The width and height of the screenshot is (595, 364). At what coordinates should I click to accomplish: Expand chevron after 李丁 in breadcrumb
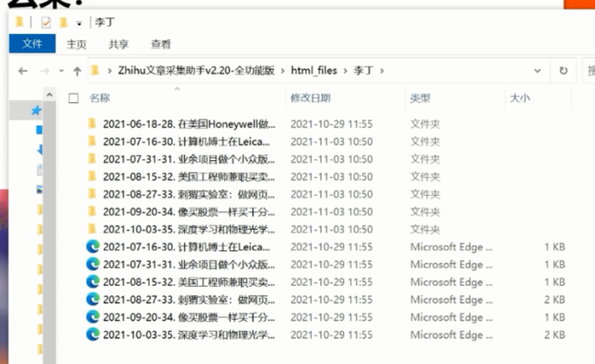382,71
